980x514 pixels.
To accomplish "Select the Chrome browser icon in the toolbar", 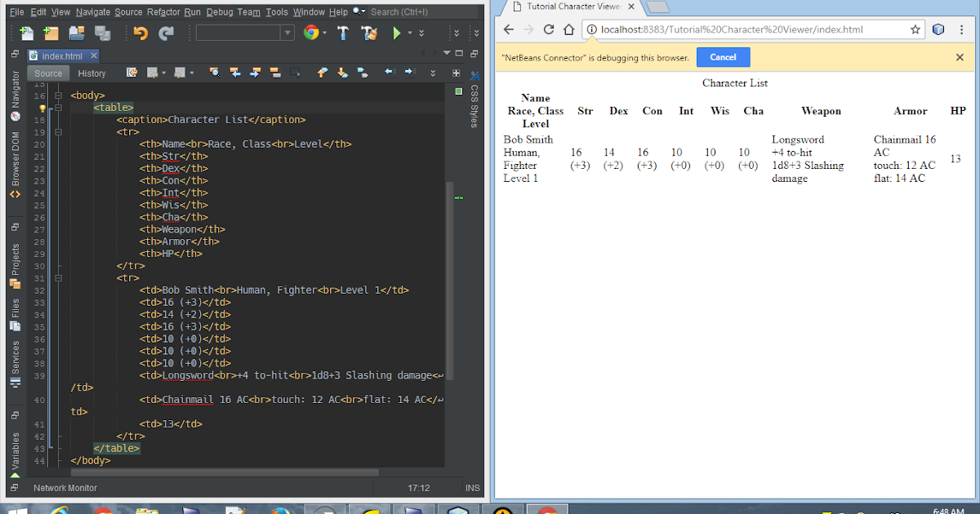I will [x=310, y=33].
